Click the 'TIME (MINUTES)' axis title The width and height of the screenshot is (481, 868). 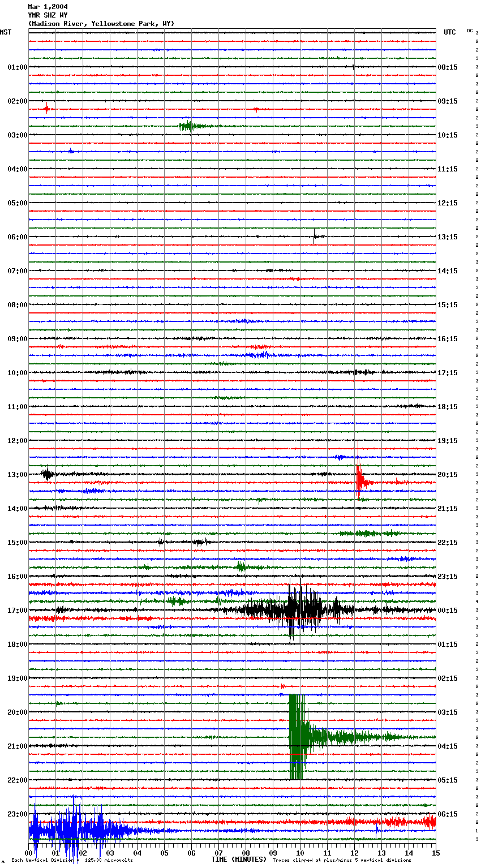click(x=239, y=860)
